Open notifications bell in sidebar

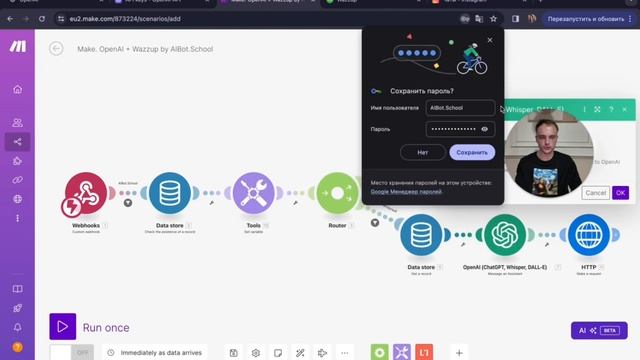coord(18,327)
